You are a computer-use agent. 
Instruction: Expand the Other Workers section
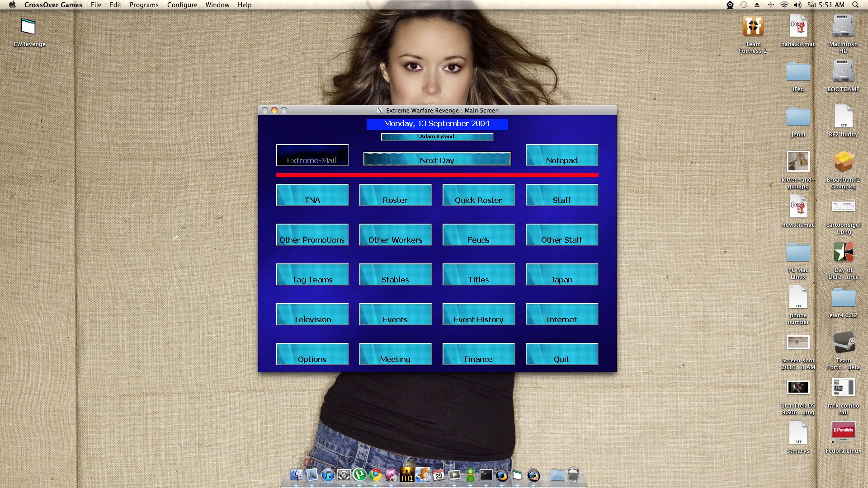(x=395, y=239)
